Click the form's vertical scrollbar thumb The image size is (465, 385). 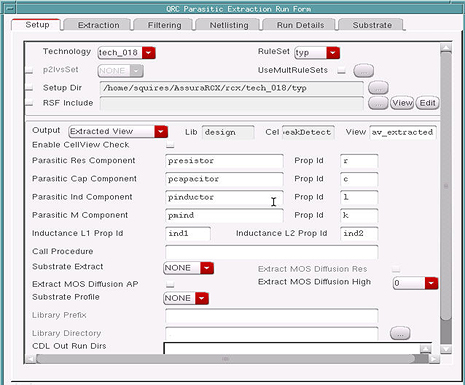(446, 186)
